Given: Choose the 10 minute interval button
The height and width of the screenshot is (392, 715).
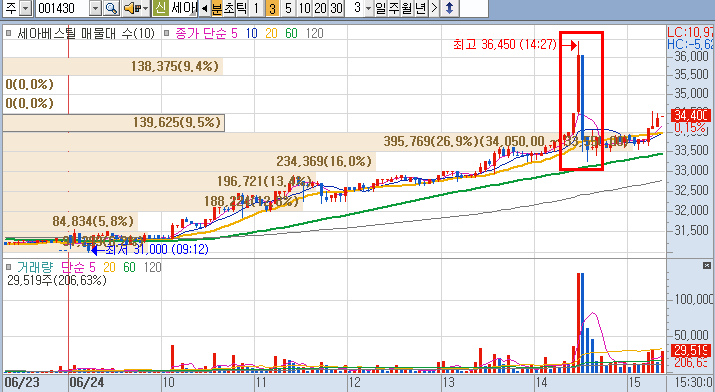Looking at the screenshot, I should (x=304, y=8).
